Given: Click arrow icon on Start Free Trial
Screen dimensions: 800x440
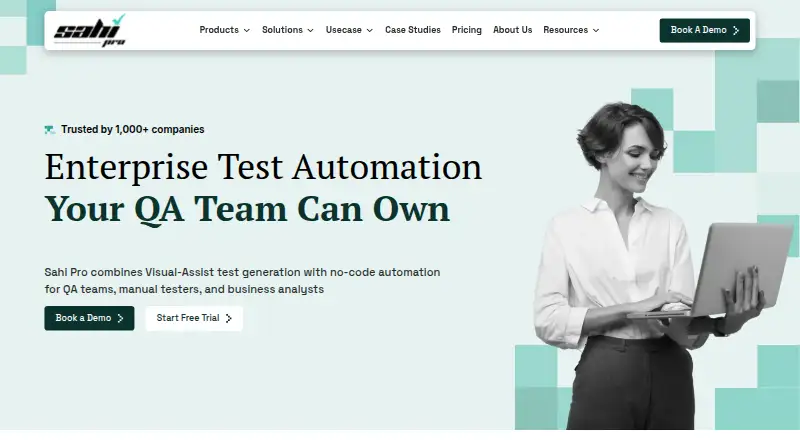Looking at the screenshot, I should point(229,319).
